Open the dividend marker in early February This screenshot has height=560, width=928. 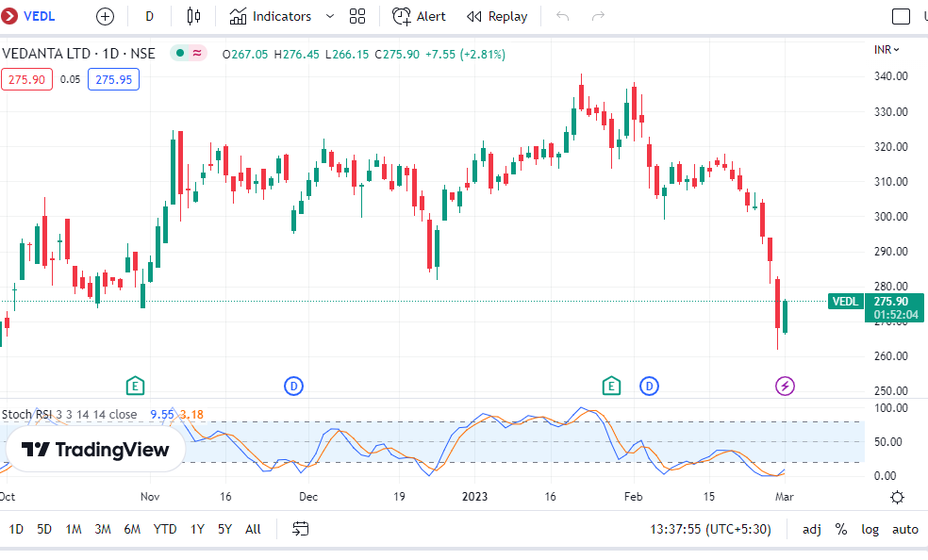click(649, 387)
